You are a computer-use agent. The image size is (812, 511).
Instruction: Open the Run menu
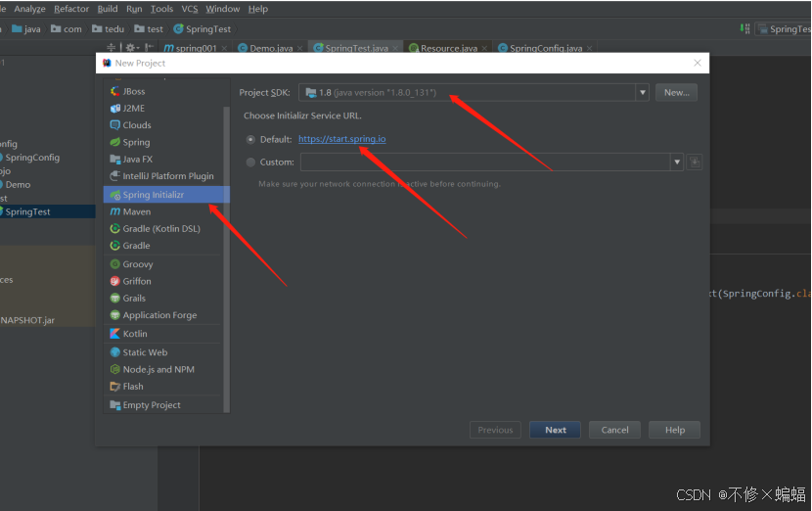coord(134,9)
